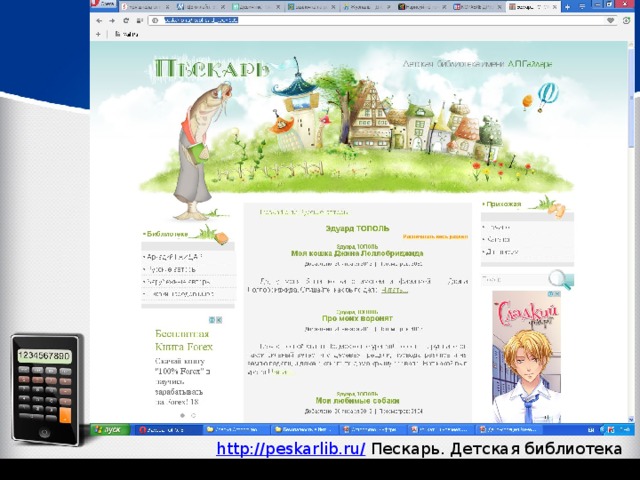Open story Про моих воронят
Image resolution: width=640 pixels, height=480 pixels.
coord(357,318)
